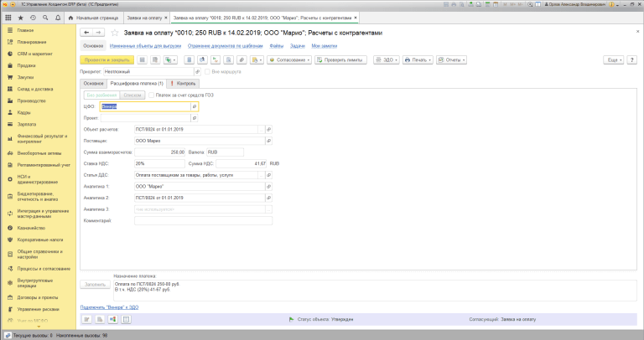Select Списком mode toggle

tap(132, 95)
